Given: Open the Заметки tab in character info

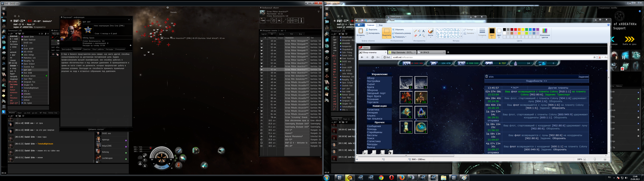Looking at the screenshot, I should coord(87,49).
